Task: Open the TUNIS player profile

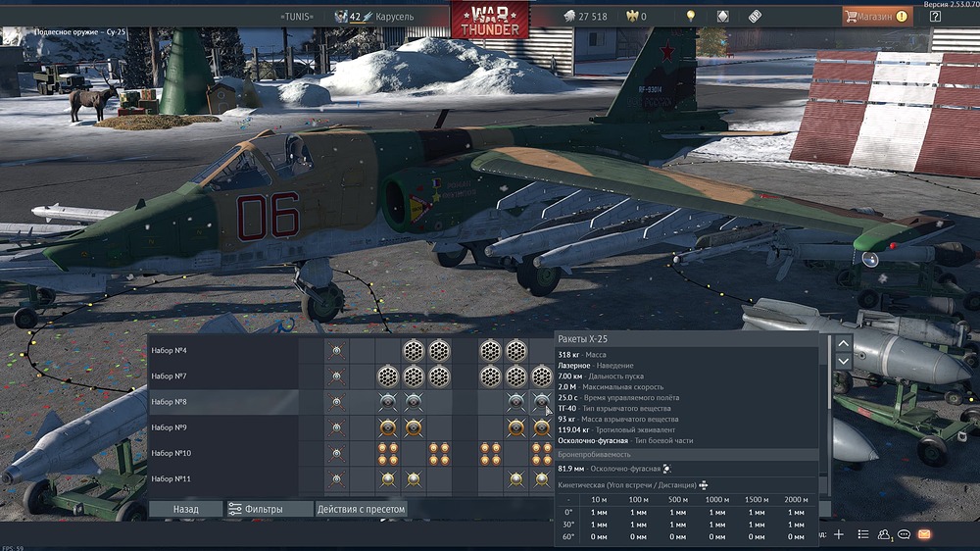Action: pyautogui.click(x=298, y=17)
